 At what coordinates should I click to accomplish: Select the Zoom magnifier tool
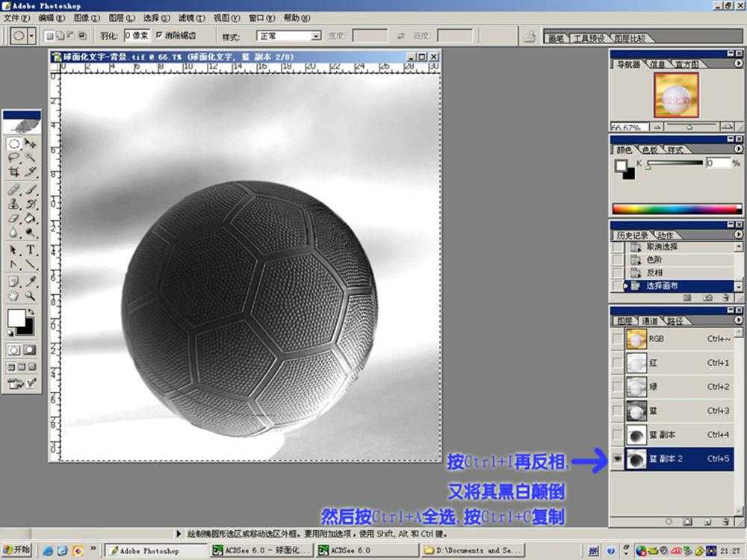pos(30,295)
